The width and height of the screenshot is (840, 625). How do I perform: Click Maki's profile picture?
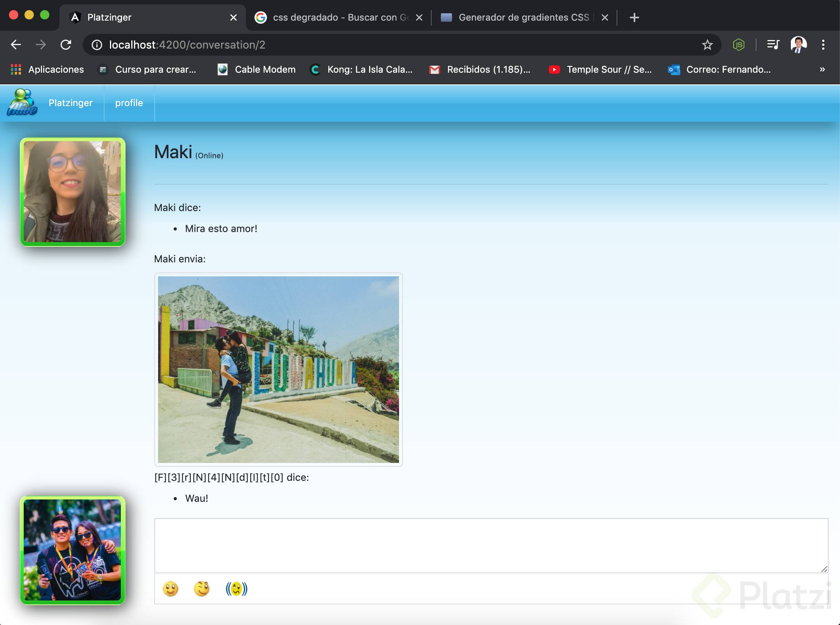tap(73, 192)
